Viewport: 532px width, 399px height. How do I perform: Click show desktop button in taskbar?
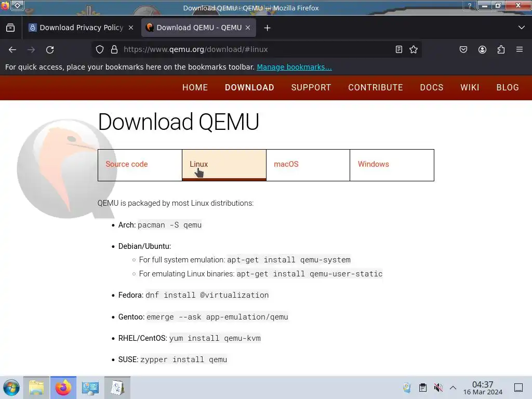(518, 388)
